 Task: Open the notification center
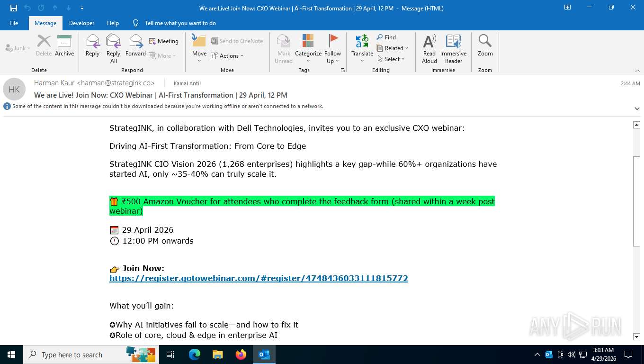coord(628,355)
